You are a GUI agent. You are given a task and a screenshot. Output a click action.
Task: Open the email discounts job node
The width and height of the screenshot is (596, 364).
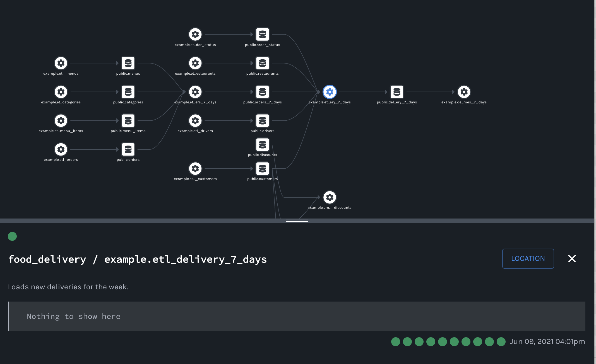tap(330, 197)
